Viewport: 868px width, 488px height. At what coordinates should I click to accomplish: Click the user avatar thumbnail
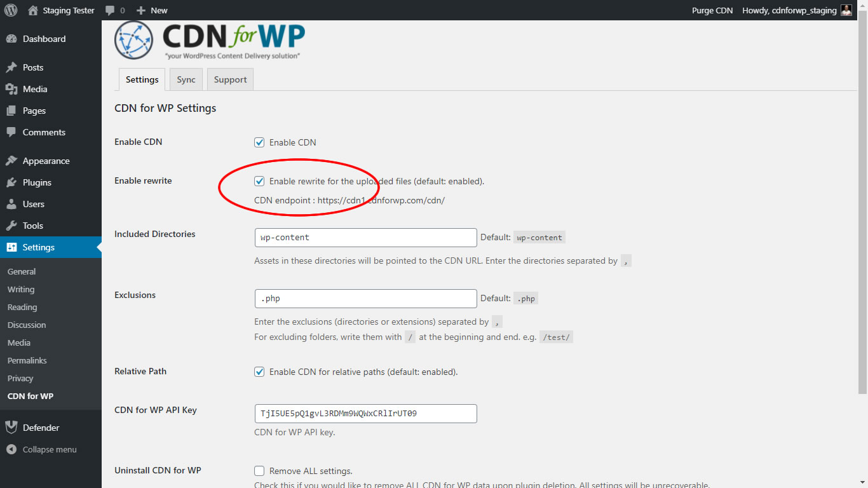846,10
